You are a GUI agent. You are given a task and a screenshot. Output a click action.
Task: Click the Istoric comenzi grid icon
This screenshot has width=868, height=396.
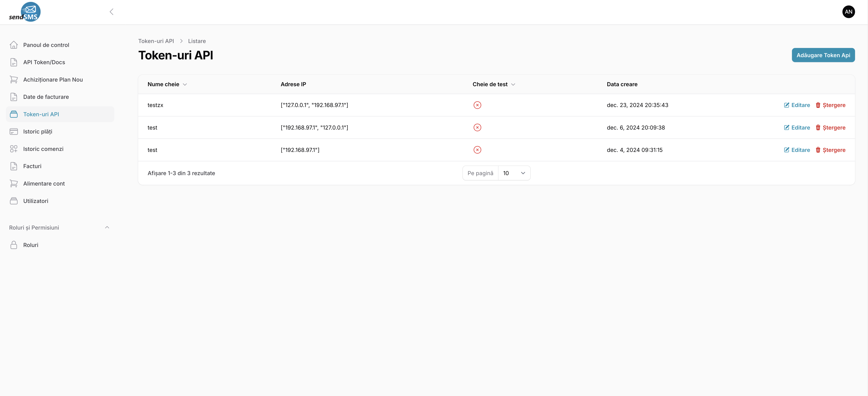coord(14,149)
